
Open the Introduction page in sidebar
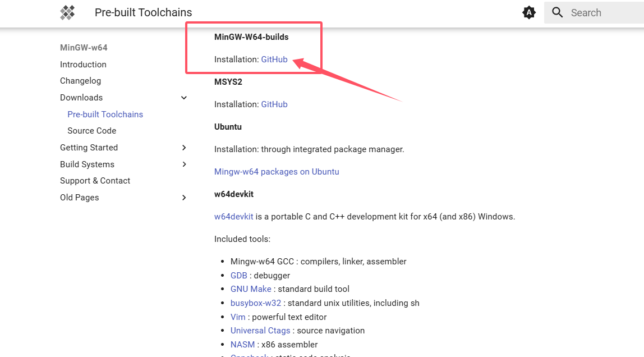point(83,65)
